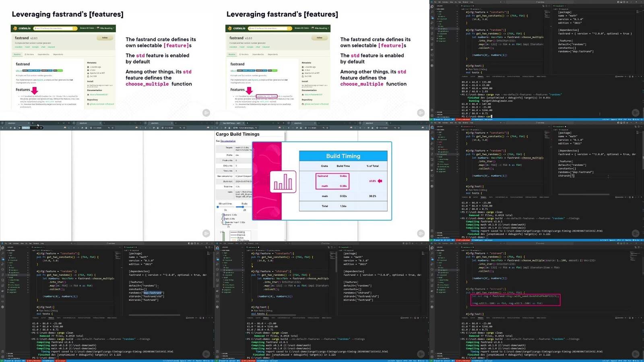Image resolution: width=644 pixels, height=362 pixels.
Task: Open 'Browse All Crates' on slide without pink box
Action: [x=87, y=28]
